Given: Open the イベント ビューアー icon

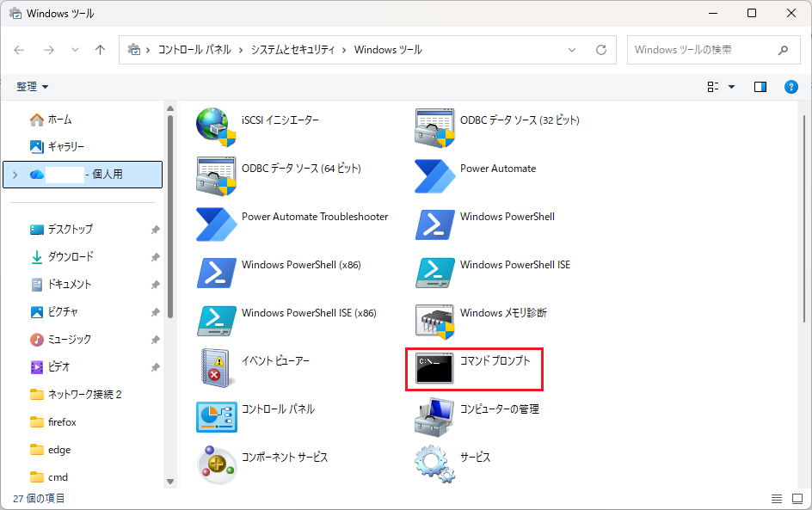Looking at the screenshot, I should [216, 368].
